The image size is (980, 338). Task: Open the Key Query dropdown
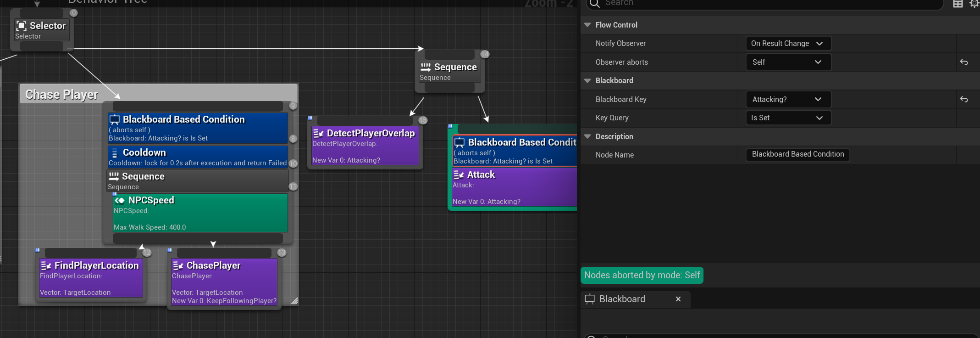click(787, 118)
